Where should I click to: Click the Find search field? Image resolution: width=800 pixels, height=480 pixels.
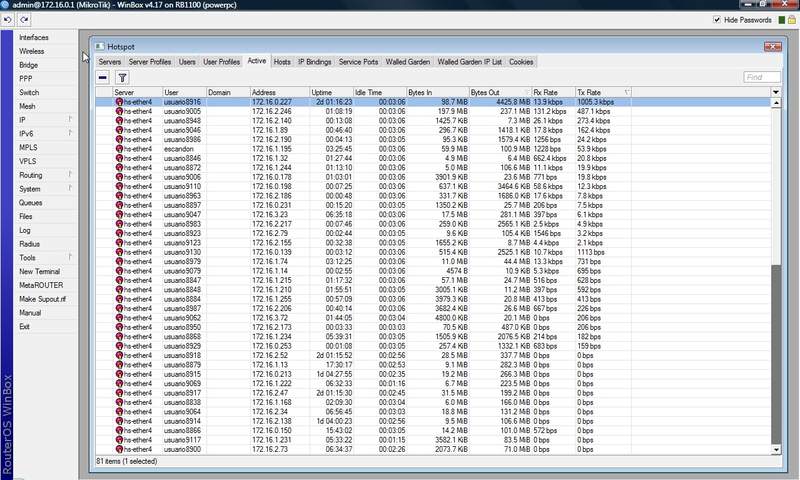(x=762, y=77)
